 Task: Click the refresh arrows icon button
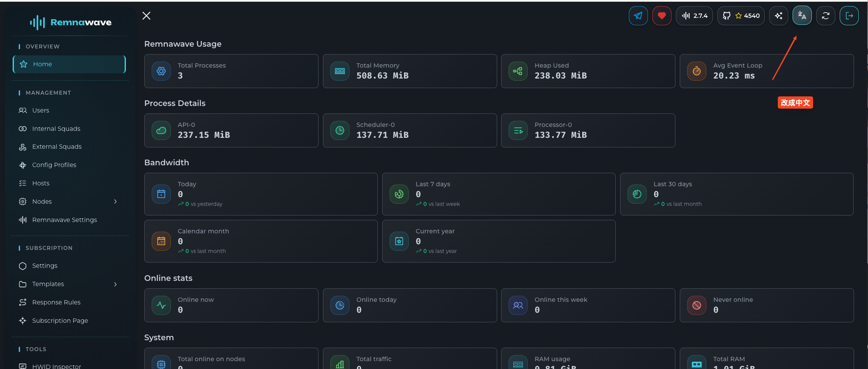click(825, 16)
